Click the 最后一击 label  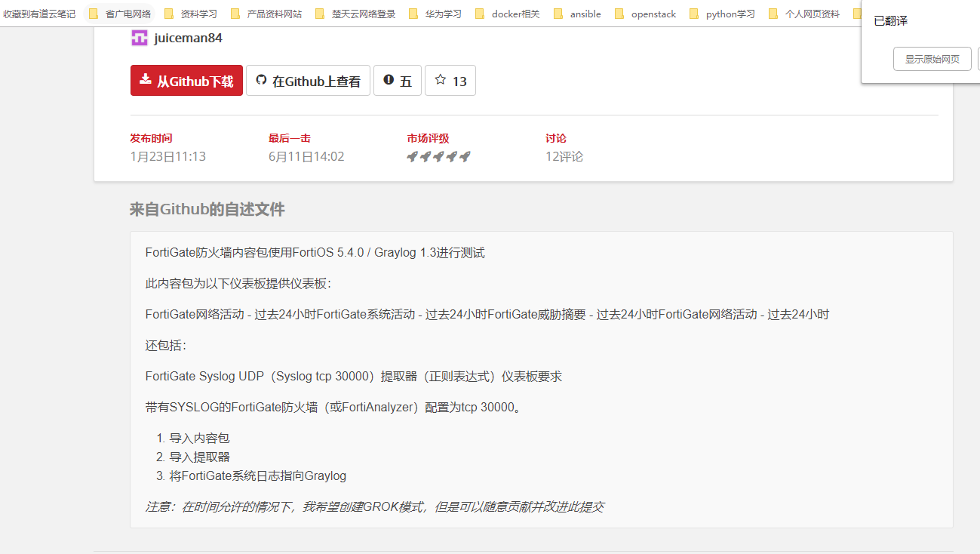click(290, 138)
